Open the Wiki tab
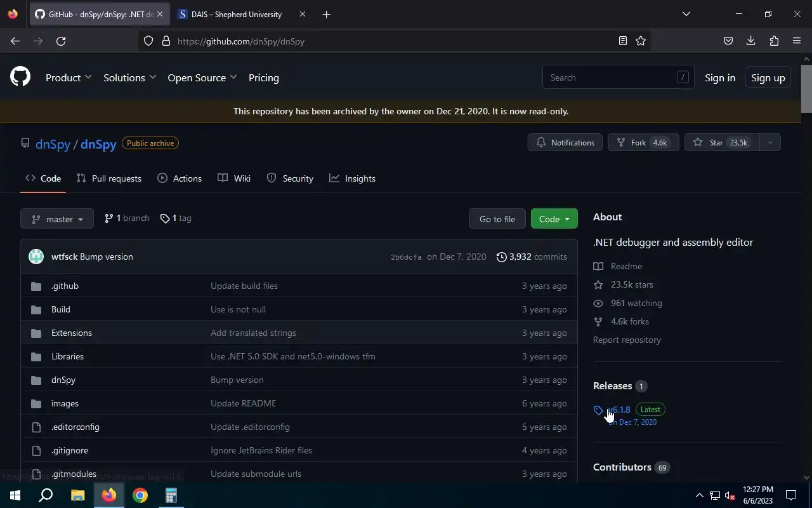 tap(234, 178)
